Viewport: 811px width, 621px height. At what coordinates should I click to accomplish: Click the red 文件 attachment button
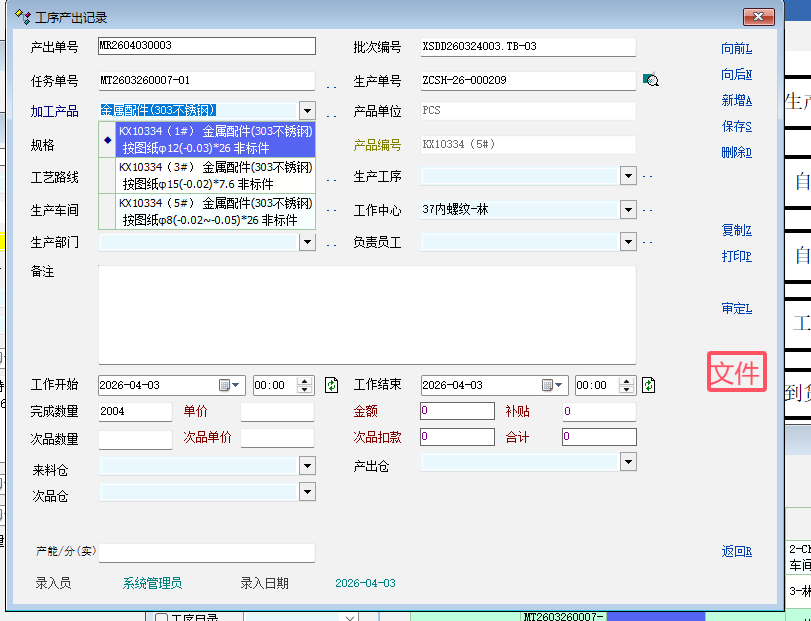736,372
